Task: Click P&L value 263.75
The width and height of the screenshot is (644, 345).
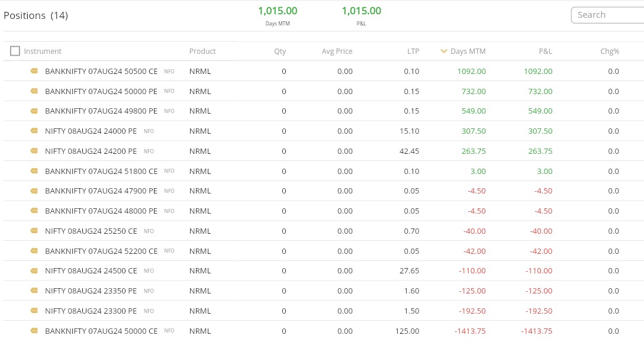Action: (540, 151)
